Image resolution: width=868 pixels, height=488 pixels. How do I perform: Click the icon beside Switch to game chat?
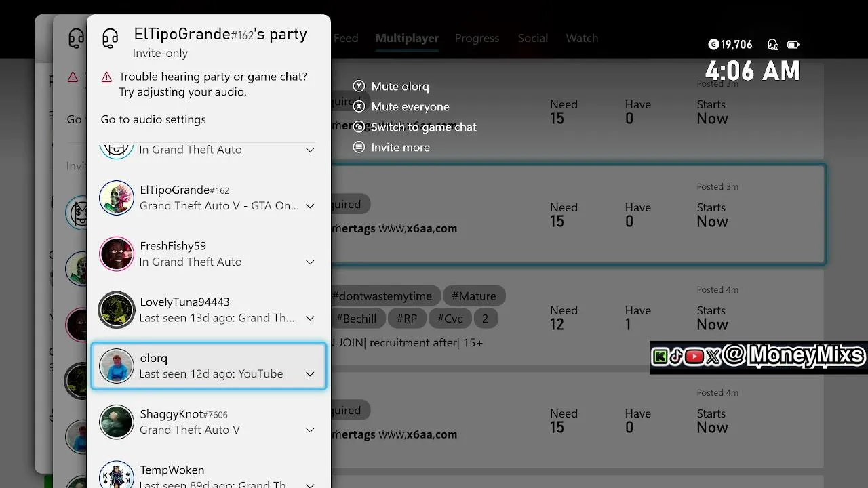pos(359,127)
